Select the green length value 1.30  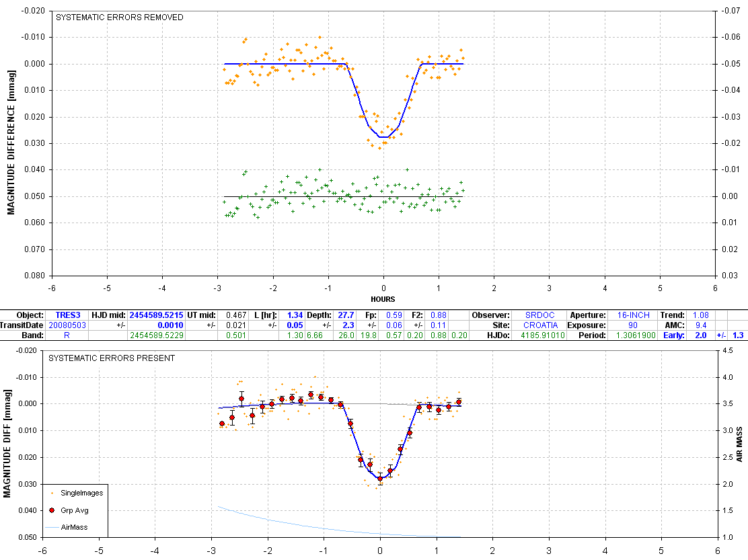click(x=295, y=335)
